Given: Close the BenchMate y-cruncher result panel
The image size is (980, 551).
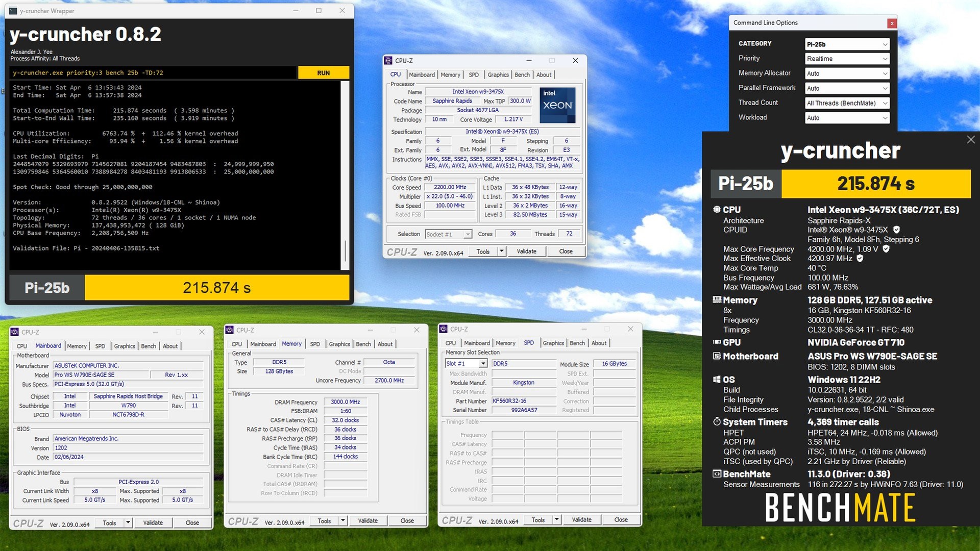Looking at the screenshot, I should [970, 140].
